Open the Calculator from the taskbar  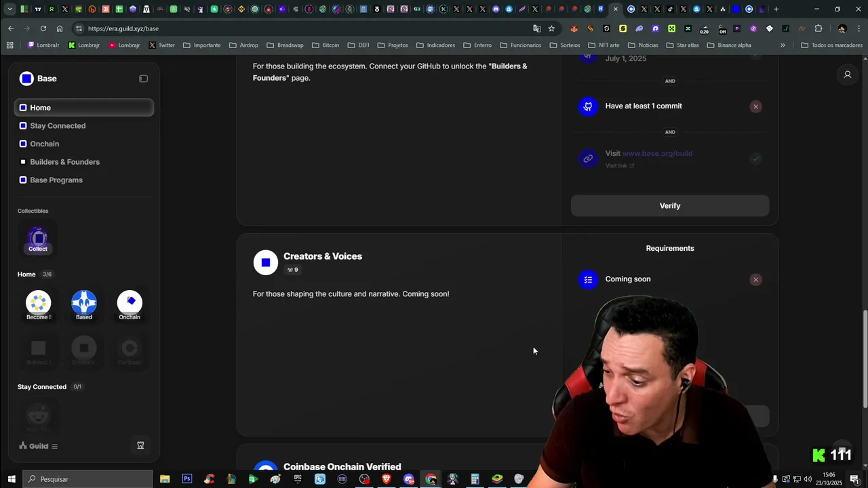(x=475, y=479)
